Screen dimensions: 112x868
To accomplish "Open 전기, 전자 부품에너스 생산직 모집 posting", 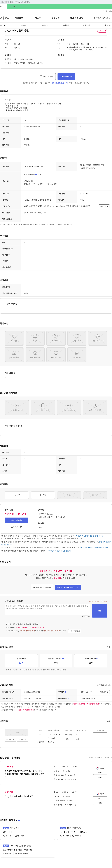I will tap(19, 796).
